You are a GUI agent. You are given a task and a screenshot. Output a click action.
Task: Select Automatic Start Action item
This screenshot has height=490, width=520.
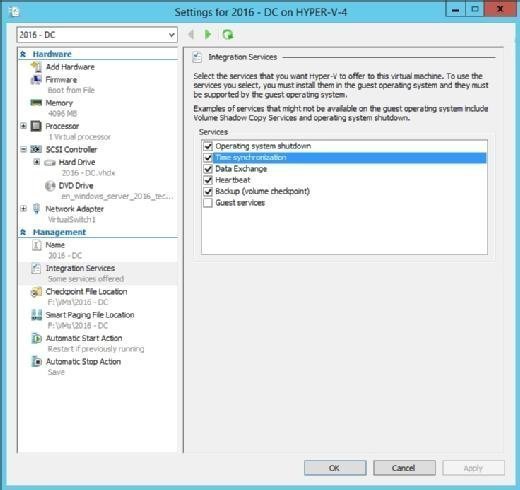point(84,338)
